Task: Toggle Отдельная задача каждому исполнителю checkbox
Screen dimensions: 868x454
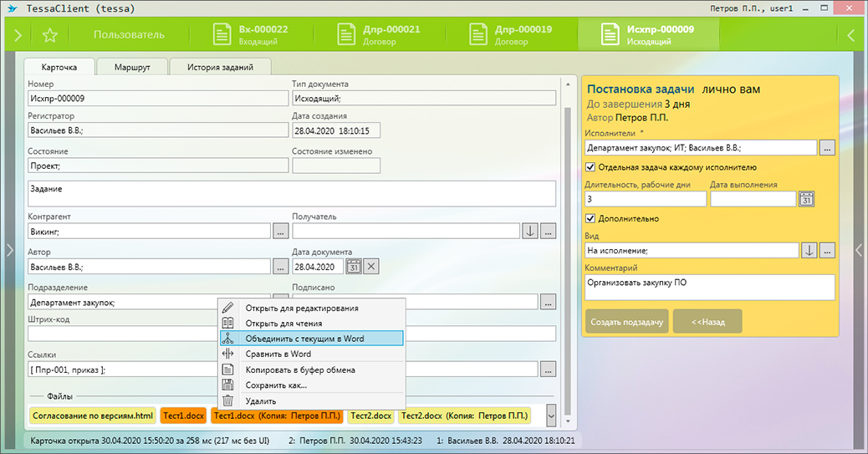Action: (x=591, y=167)
